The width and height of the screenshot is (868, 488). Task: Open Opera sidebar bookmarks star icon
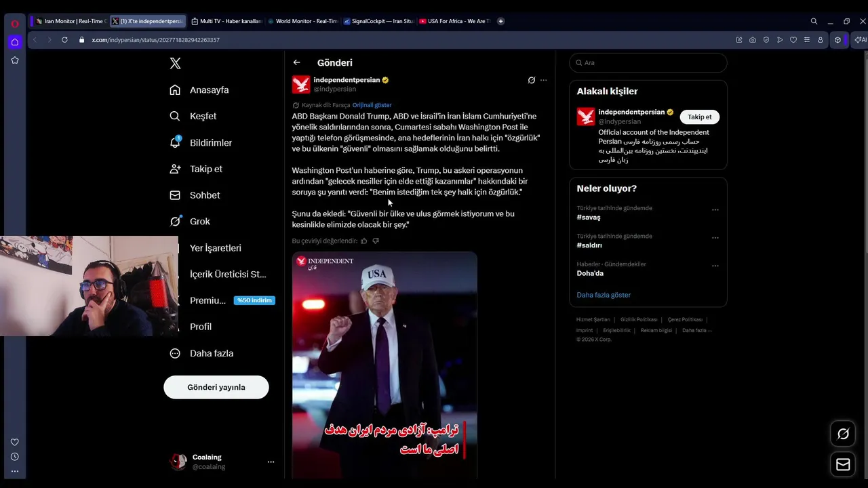tap(14, 60)
